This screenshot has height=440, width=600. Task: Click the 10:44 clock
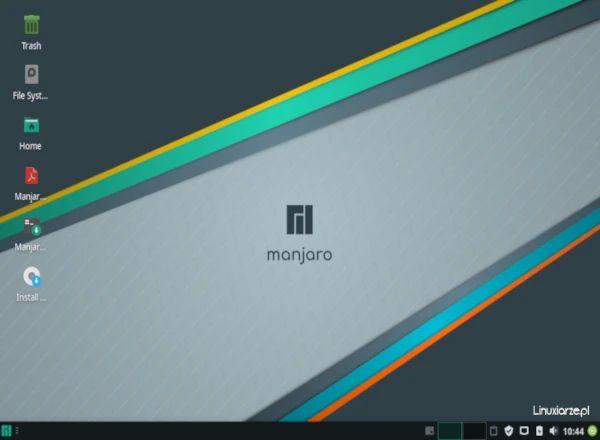[573, 432]
